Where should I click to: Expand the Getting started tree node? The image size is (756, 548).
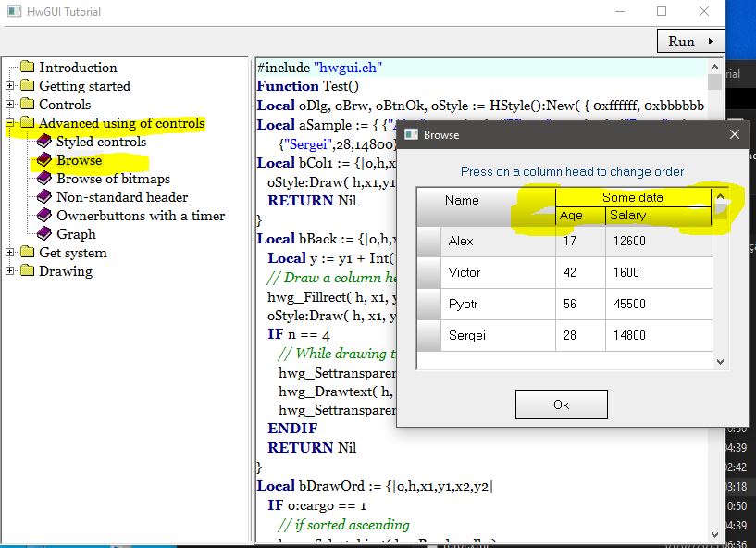point(10,86)
